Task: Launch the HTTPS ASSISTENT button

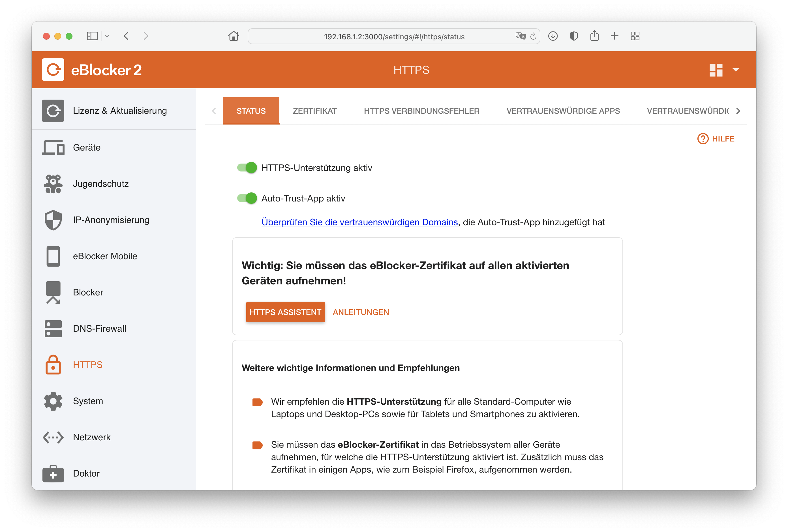Action: point(285,312)
